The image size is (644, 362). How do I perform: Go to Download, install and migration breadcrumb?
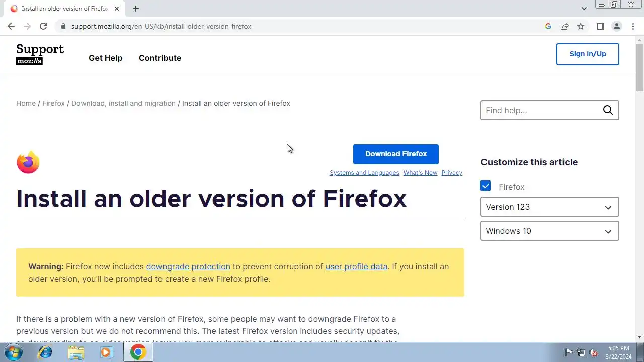(123, 103)
